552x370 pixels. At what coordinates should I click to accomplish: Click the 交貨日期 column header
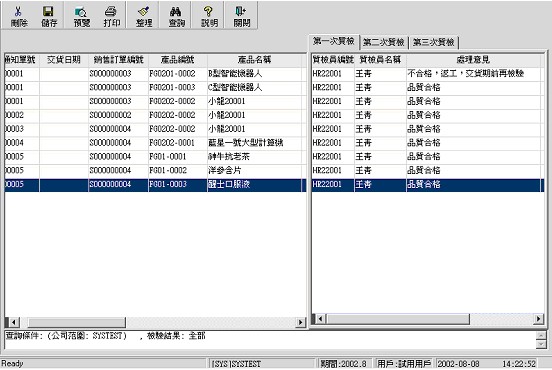click(64, 60)
